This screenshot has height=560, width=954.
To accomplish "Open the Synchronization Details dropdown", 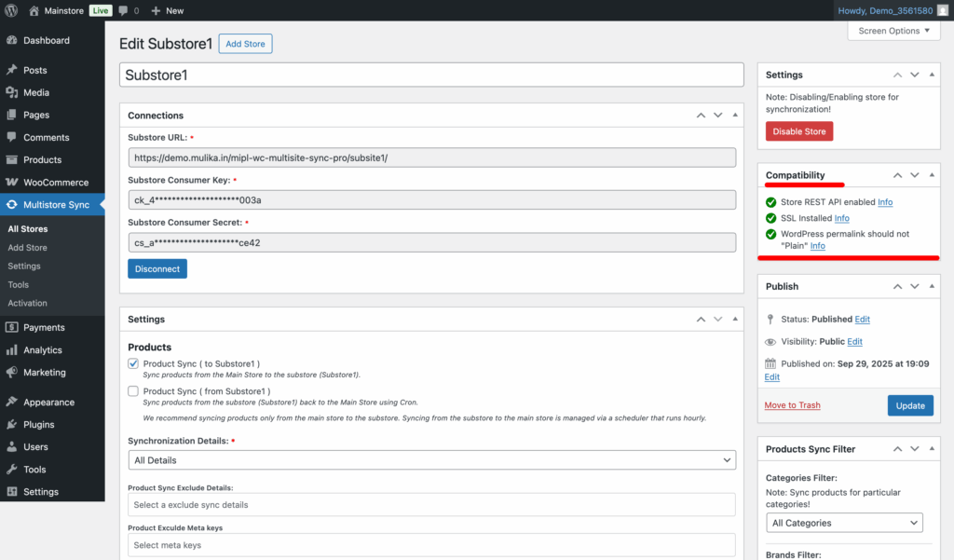I will (x=431, y=460).
